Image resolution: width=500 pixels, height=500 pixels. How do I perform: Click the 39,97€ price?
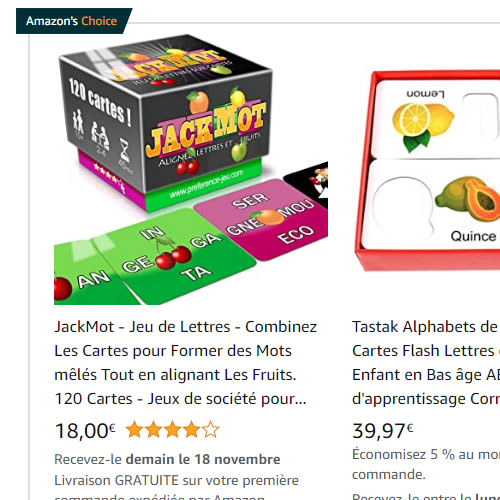(383, 431)
